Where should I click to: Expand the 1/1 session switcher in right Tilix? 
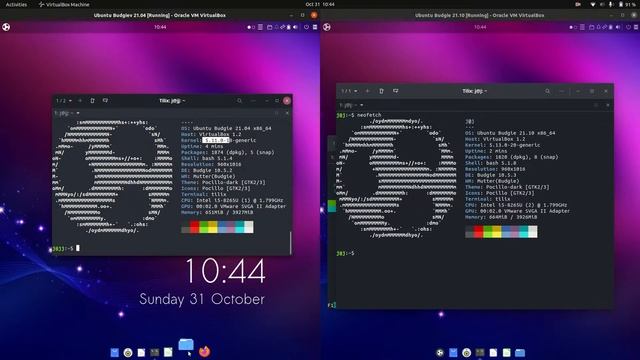pyautogui.click(x=349, y=91)
